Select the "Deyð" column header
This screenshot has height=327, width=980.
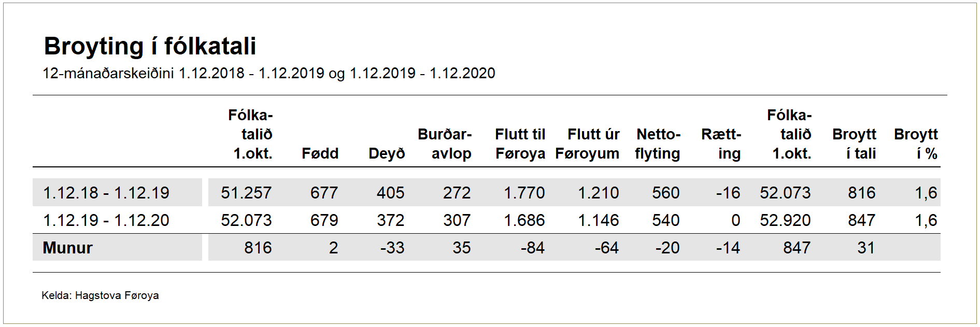tap(386, 153)
